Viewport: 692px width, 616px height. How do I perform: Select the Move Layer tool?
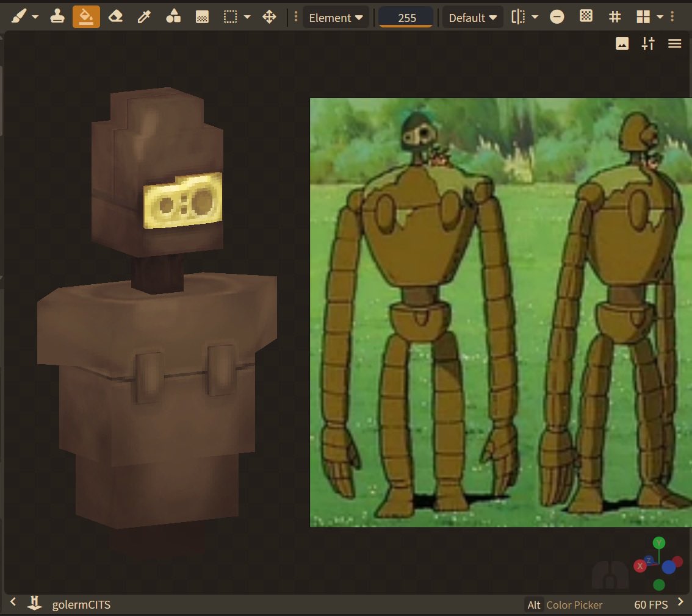tap(269, 17)
